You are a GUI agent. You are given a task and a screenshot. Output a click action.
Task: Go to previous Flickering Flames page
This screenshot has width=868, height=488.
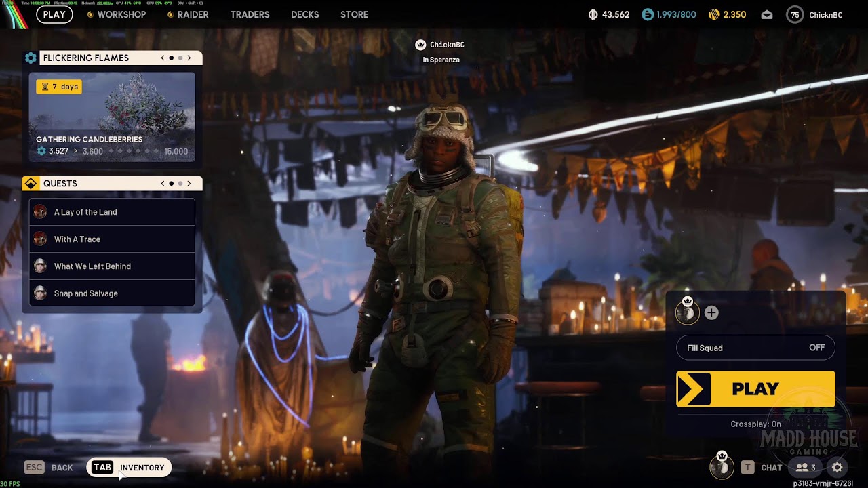(163, 58)
